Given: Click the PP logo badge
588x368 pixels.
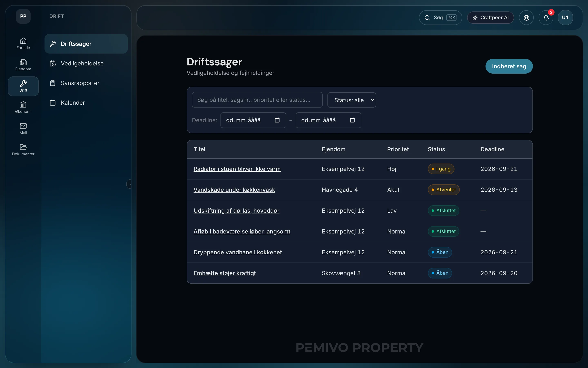Looking at the screenshot, I should point(23,16).
